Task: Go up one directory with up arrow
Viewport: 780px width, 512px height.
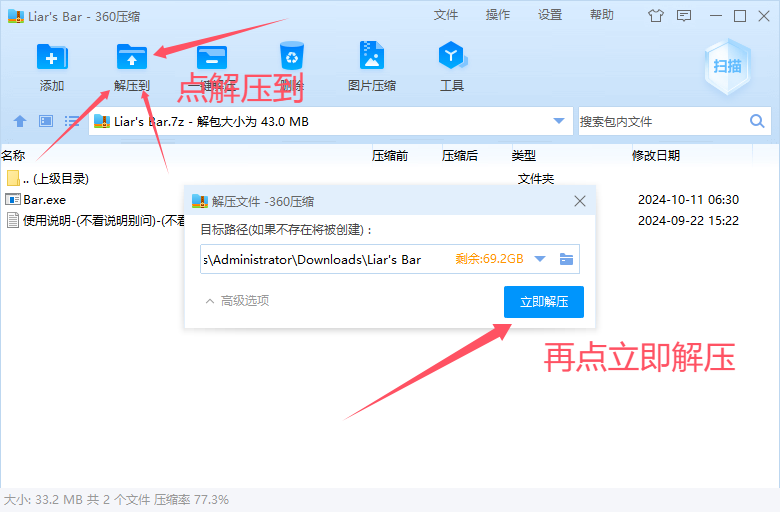Action: click(x=20, y=121)
